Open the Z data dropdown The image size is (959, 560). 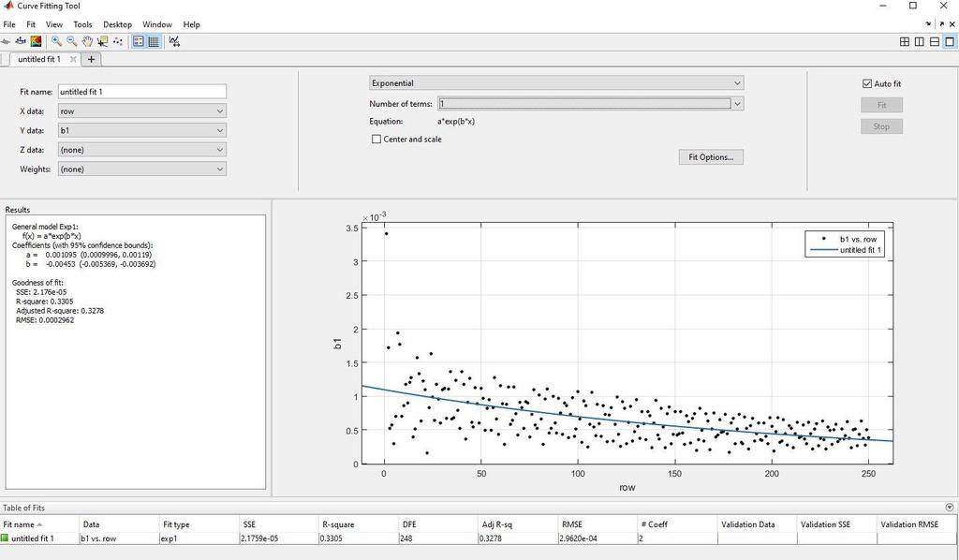click(x=142, y=150)
